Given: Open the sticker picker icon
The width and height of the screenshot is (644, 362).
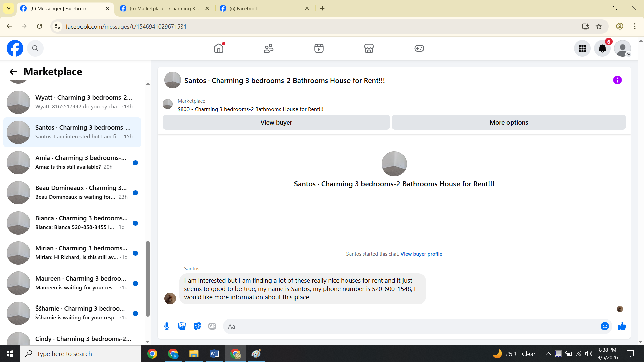Looking at the screenshot, I should pyautogui.click(x=197, y=326).
